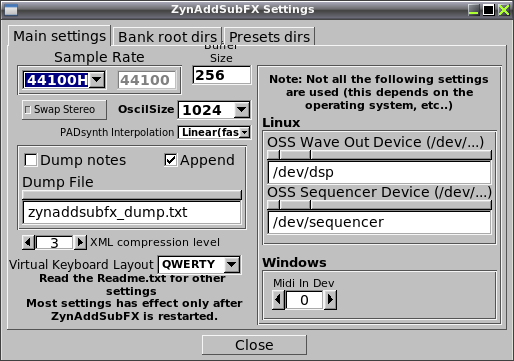Decrease the Midi In Dev value
Viewport: 514px width, 361px height.
coord(278,300)
